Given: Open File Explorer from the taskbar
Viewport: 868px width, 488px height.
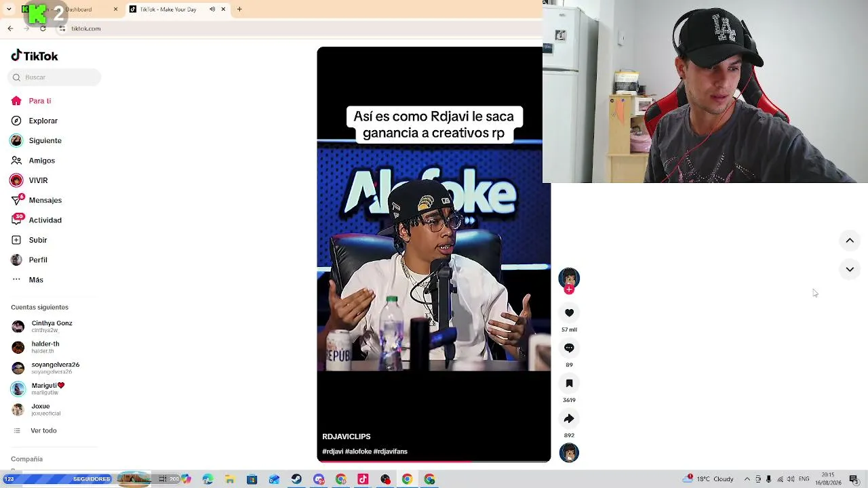Looking at the screenshot, I should pos(230,479).
